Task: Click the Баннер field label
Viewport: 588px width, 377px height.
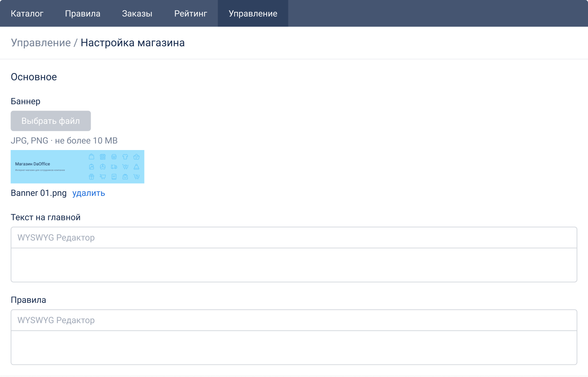Action: tap(26, 101)
